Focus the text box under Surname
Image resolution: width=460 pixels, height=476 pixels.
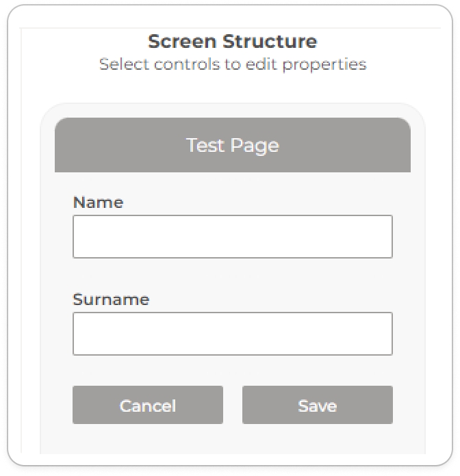232,334
